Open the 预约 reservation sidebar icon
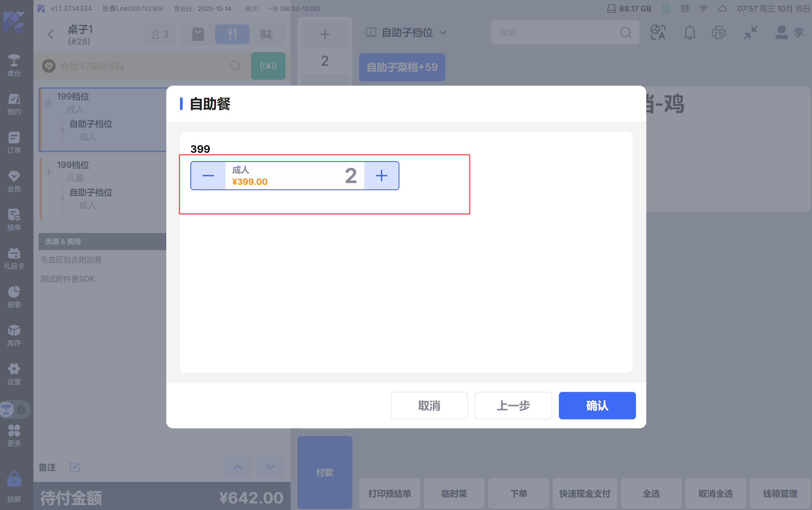The width and height of the screenshot is (812, 510). pos(14,104)
